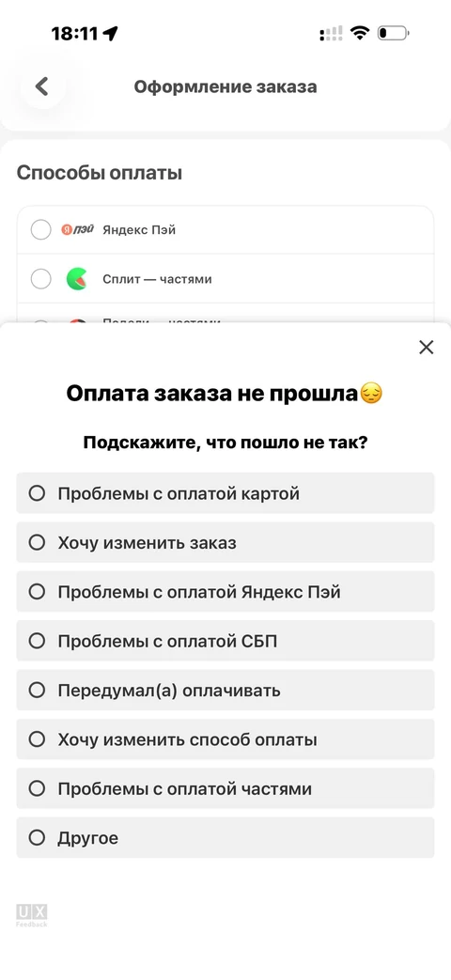
Task: Select the Яндекс Пэй payment radio button
Action: pos(41,230)
